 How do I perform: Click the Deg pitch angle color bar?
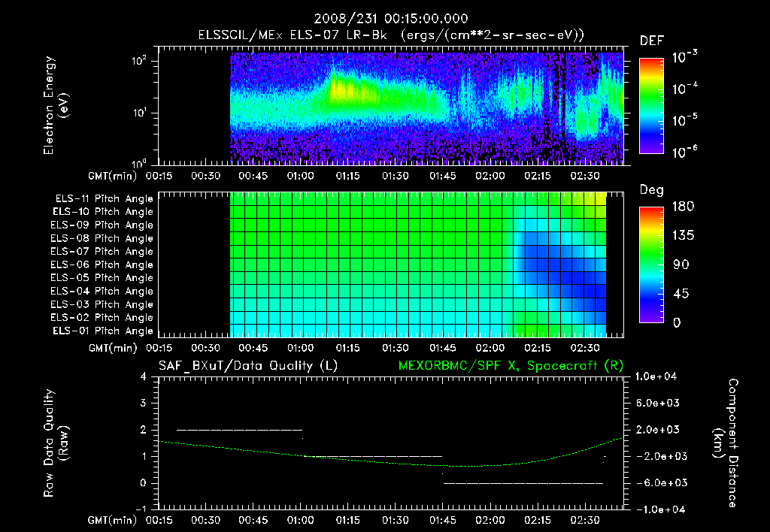coord(651,264)
